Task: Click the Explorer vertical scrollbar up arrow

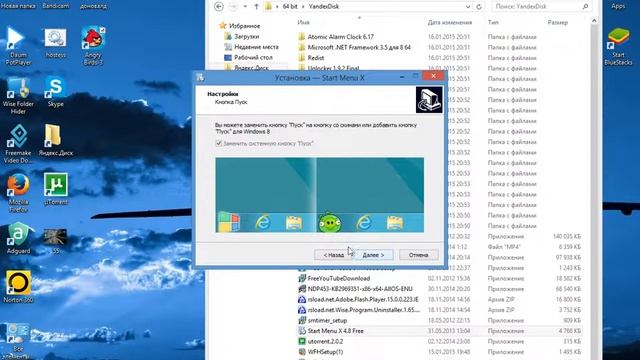Action: [594, 21]
